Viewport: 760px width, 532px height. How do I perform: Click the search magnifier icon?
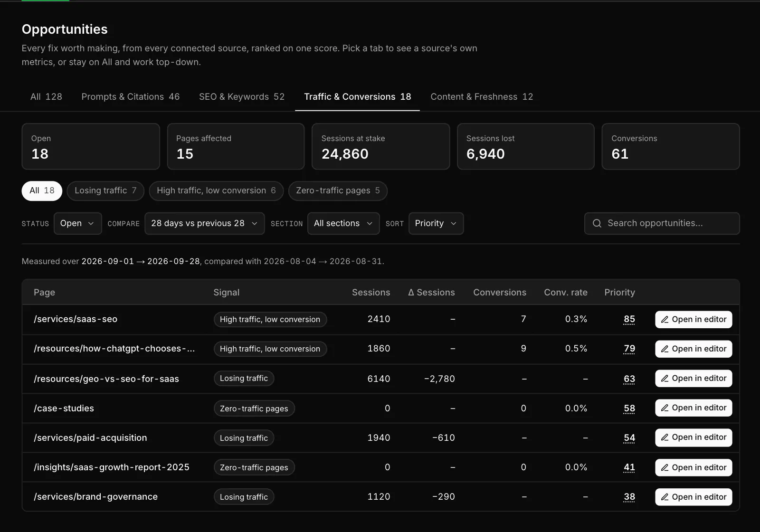(597, 223)
